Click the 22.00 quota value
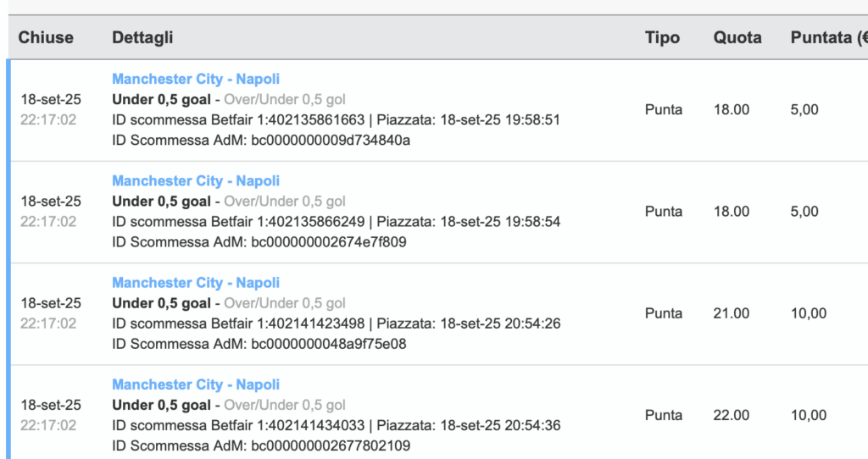Image resolution: width=868 pixels, height=459 pixels. [732, 415]
